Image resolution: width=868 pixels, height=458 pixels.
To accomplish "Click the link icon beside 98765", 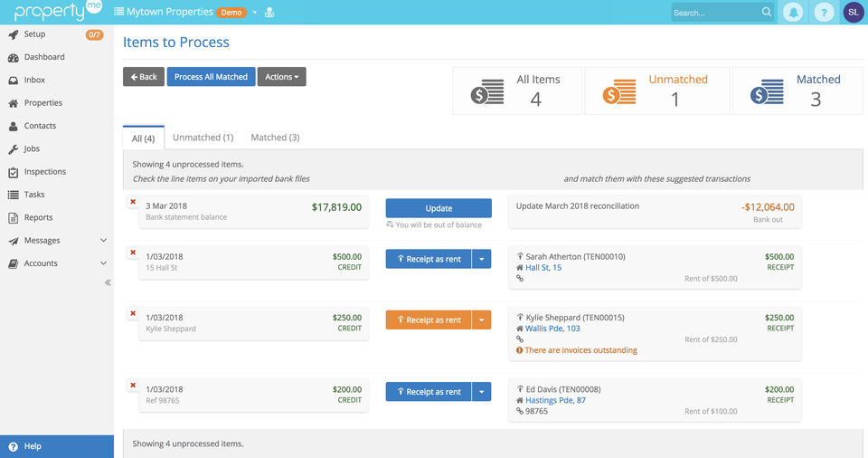I will pyautogui.click(x=520, y=411).
